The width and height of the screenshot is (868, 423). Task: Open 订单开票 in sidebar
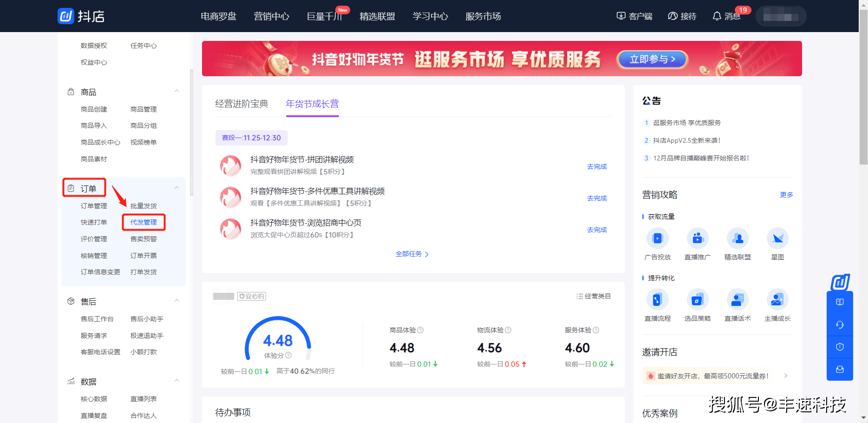[x=144, y=256]
